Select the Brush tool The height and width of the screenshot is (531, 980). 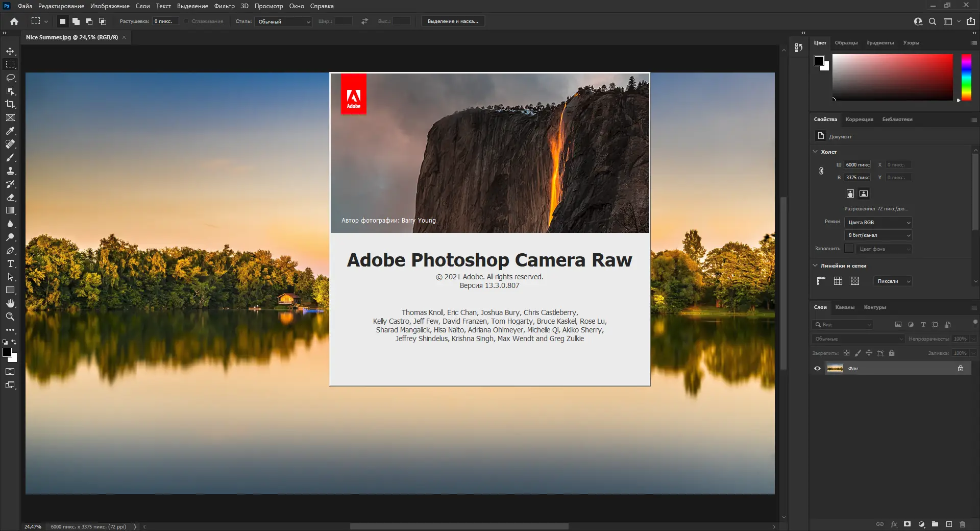(x=10, y=157)
